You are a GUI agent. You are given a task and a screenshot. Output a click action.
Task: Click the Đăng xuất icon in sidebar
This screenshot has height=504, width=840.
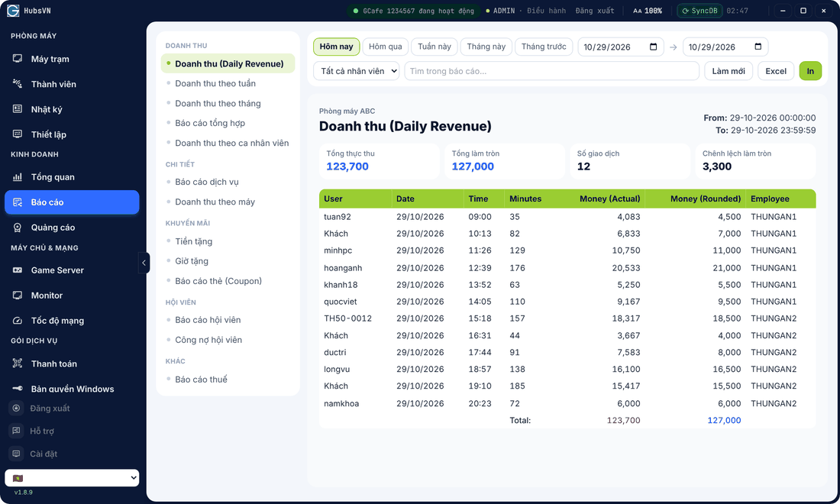[x=17, y=408]
